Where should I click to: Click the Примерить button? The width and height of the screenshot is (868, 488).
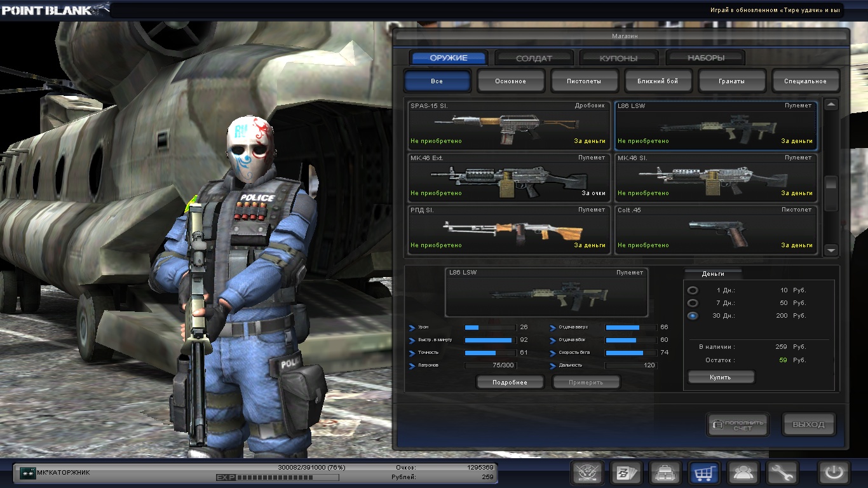pos(586,383)
